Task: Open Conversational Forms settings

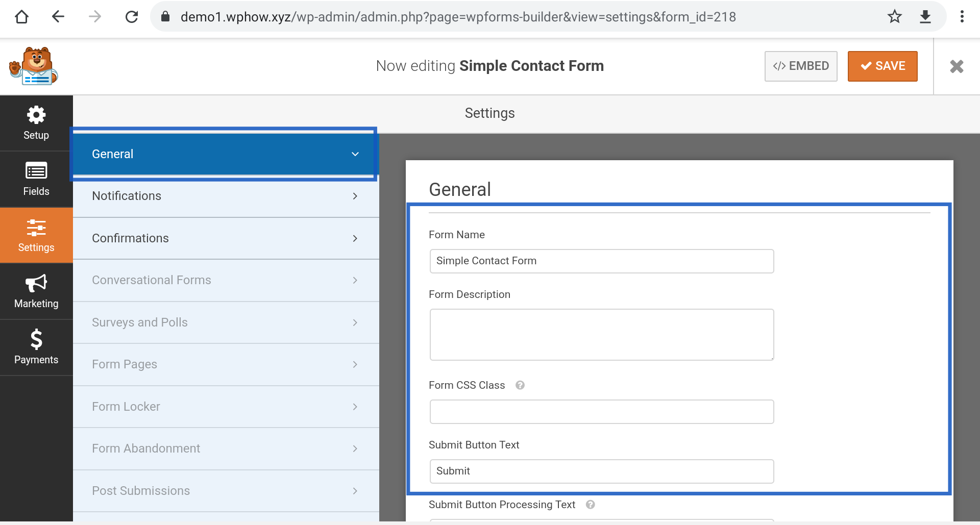Action: point(226,280)
